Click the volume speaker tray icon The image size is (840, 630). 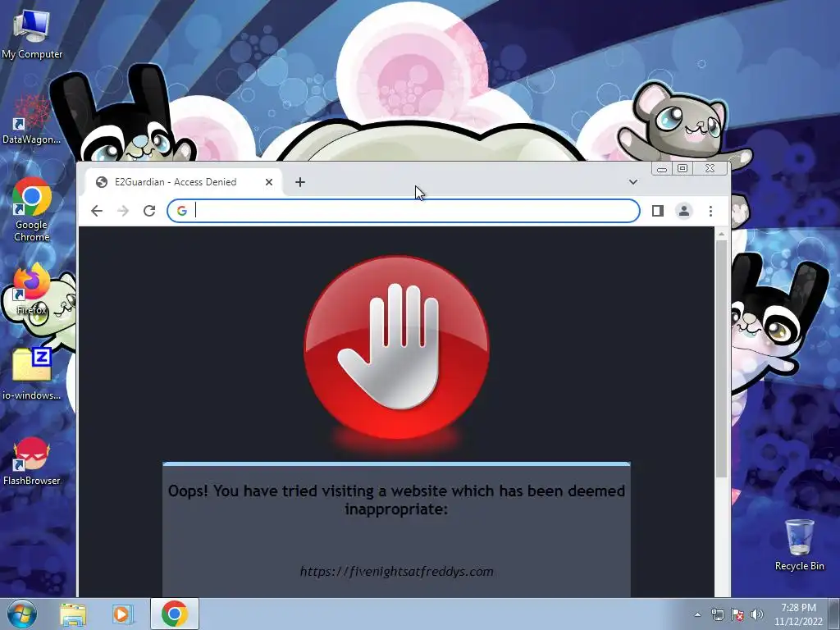tap(757, 614)
